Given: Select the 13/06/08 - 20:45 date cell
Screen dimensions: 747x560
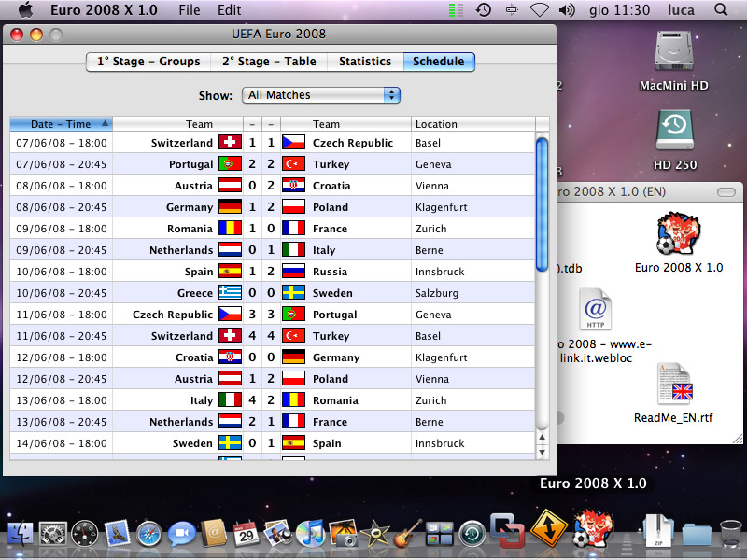Looking at the screenshot, I should 62,422.
